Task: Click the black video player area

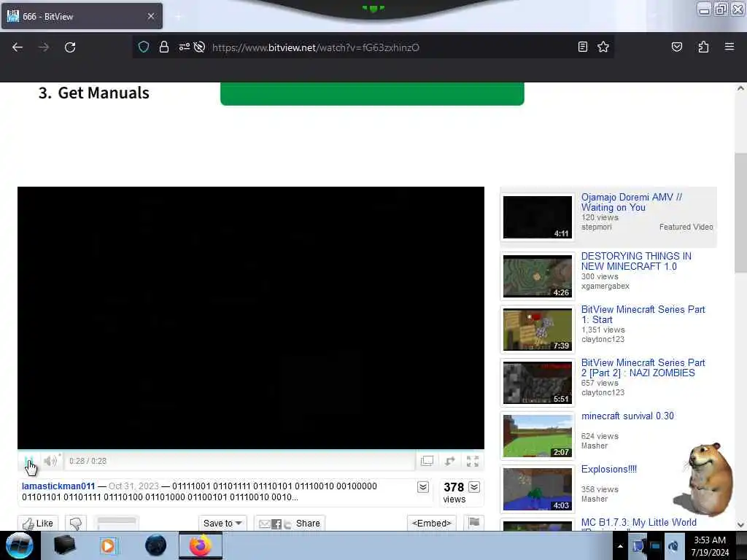Action: click(x=251, y=318)
